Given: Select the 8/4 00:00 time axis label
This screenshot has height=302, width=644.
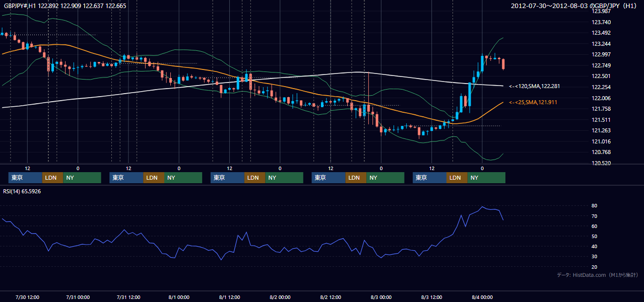Looking at the screenshot, I should (x=482, y=297).
